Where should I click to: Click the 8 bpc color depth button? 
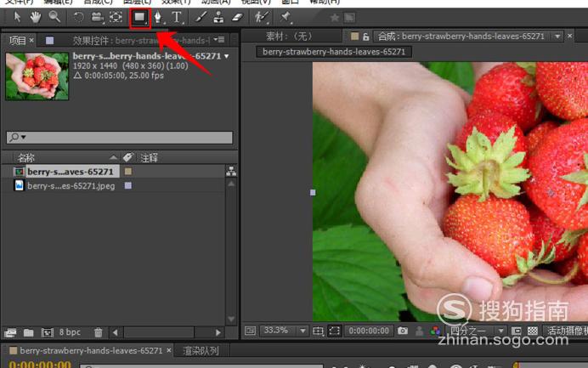(x=70, y=332)
